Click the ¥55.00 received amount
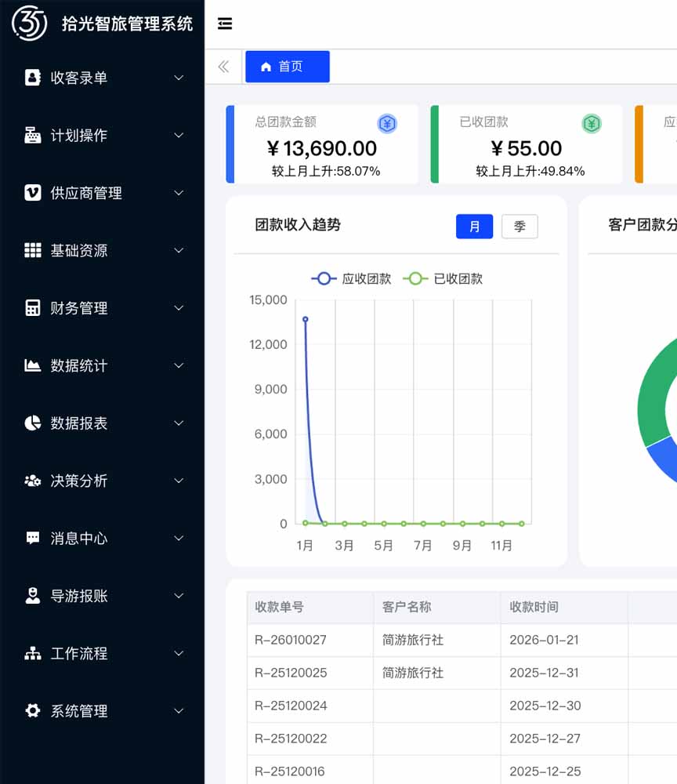Viewport: 677px width, 784px height. click(x=527, y=148)
